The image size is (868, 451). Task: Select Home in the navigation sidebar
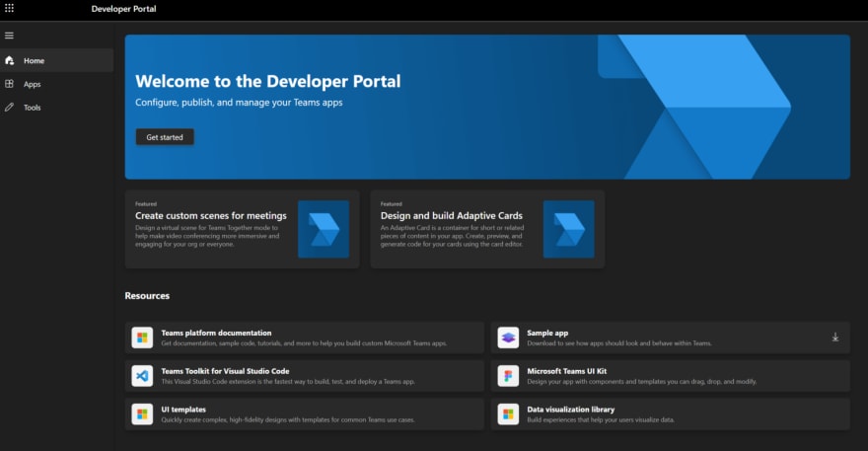(57, 60)
